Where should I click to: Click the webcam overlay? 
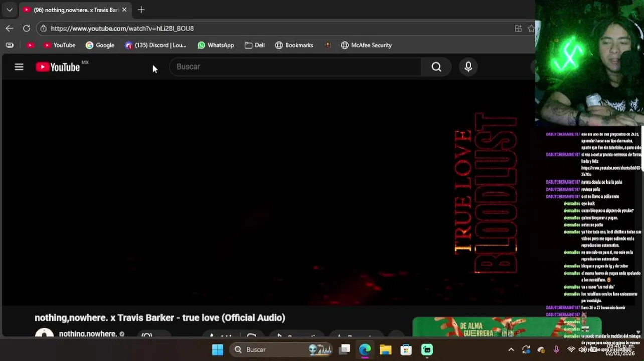pos(589,63)
